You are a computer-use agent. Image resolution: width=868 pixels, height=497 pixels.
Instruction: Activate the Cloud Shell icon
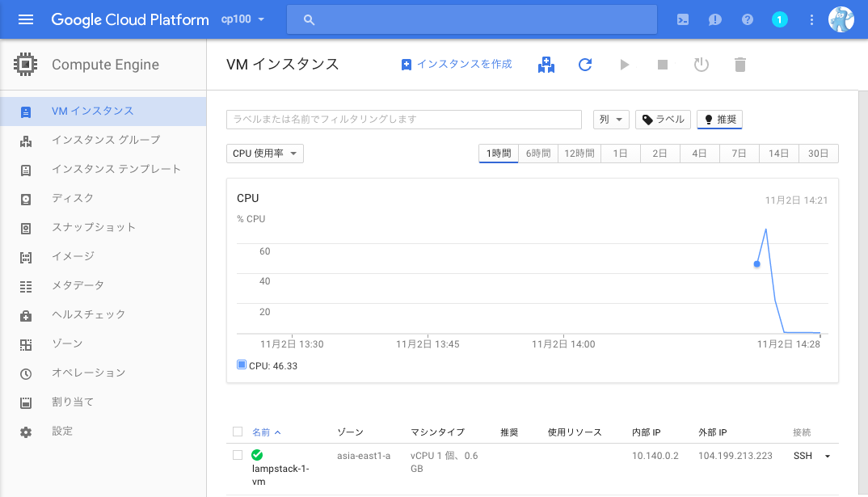pyautogui.click(x=682, y=19)
